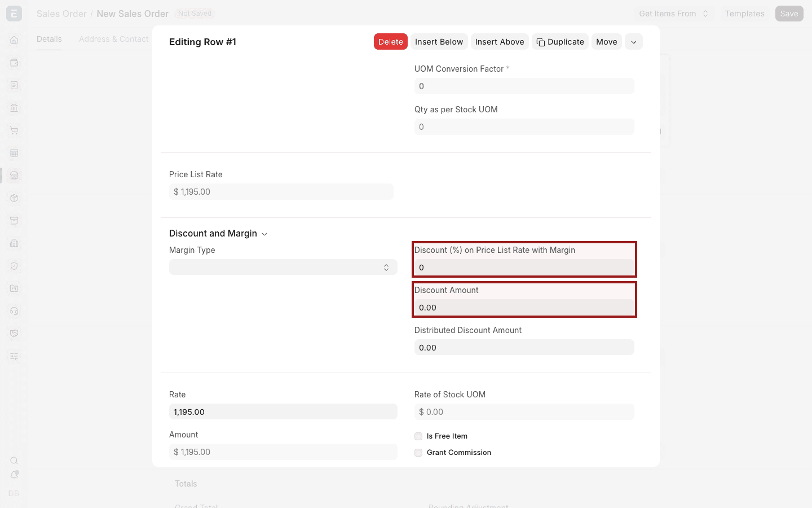Click the bank building icon in sidebar
This screenshot has width=812, height=508.
coord(14,108)
